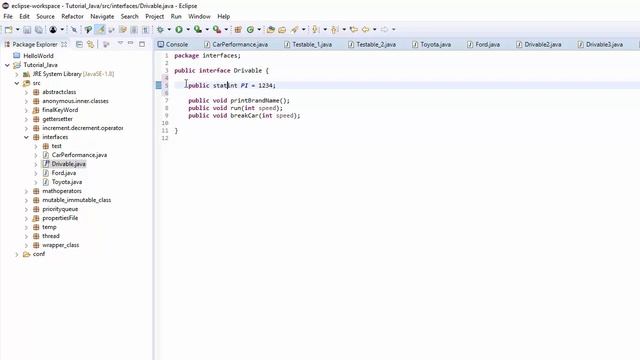Screen dimensions: 640x360
Task: Expand the JRE System Library node
Action: coord(17,74)
